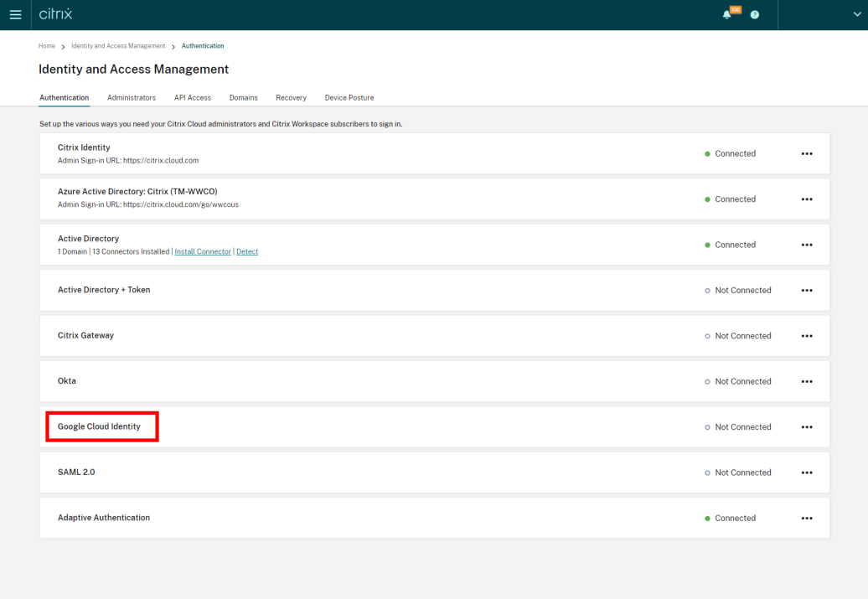This screenshot has width=868, height=599.
Task: Click the Detect link
Action: [x=247, y=251]
